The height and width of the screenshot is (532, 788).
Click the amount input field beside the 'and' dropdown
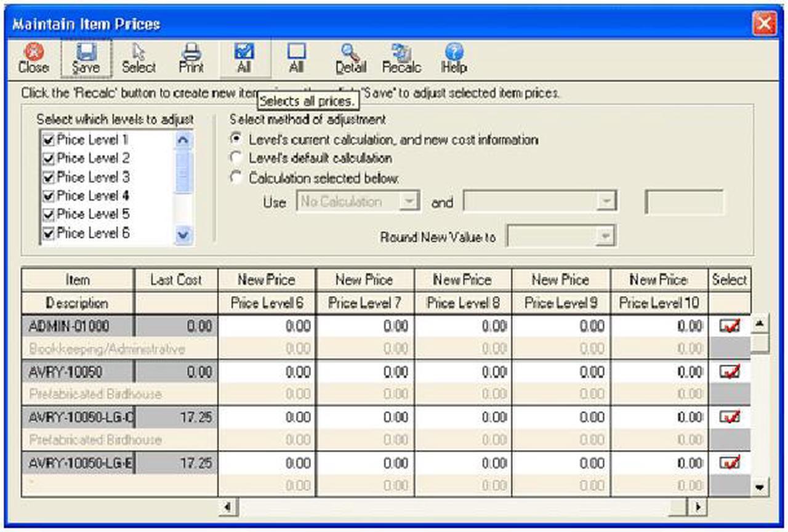pos(685,202)
